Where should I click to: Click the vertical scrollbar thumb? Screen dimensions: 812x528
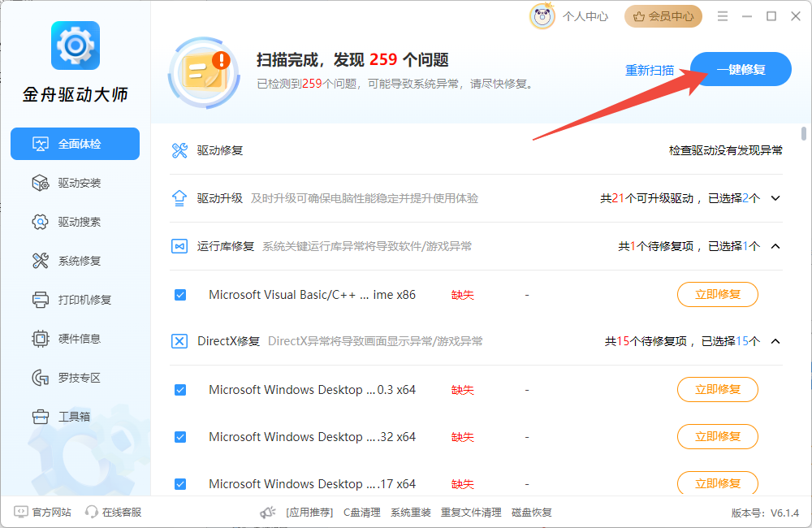coord(803,133)
